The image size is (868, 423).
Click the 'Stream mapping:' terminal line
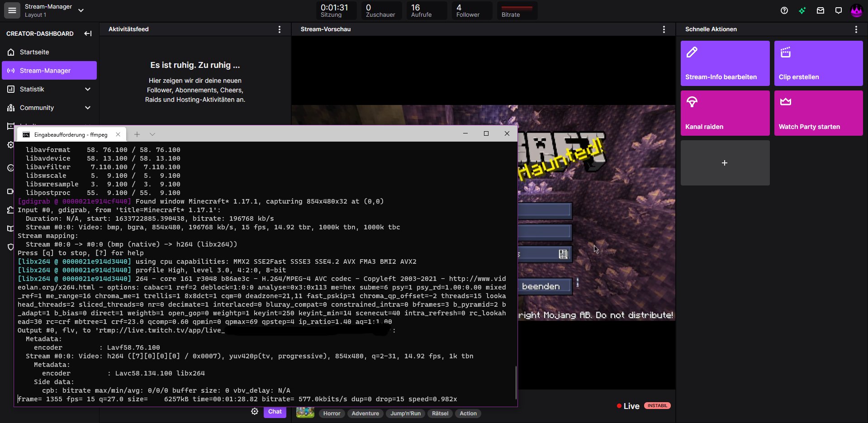coord(48,236)
